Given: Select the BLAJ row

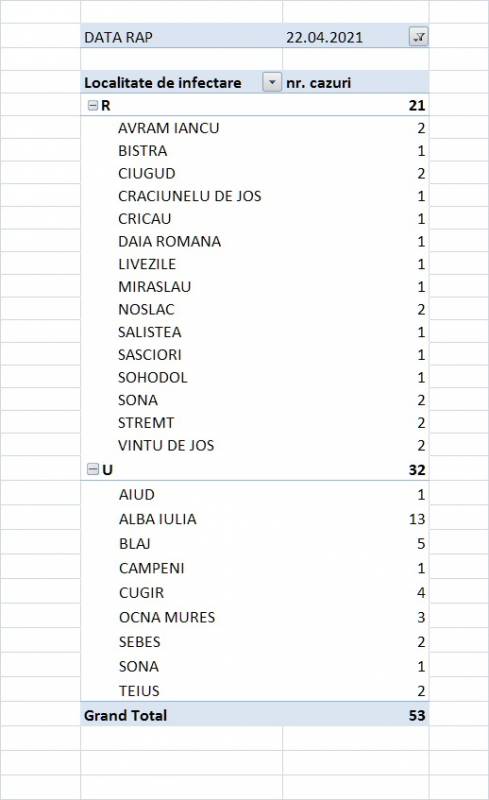Looking at the screenshot, I should (x=255, y=543).
